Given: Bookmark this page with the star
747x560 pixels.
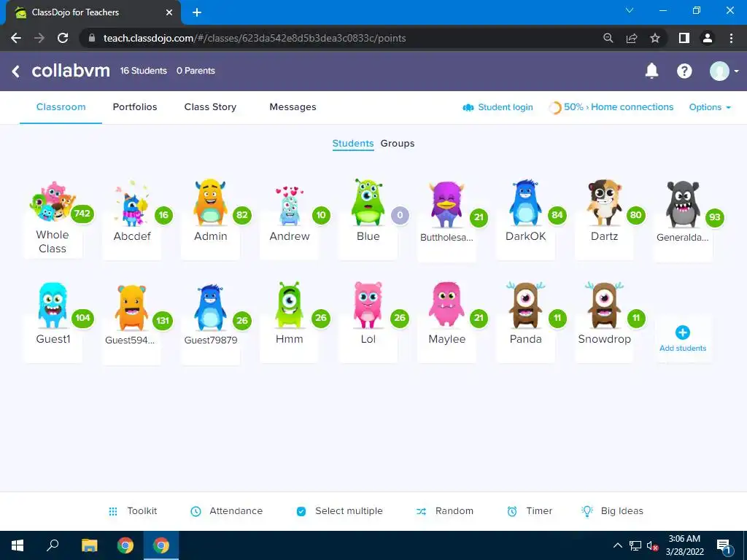Looking at the screenshot, I should coord(655,38).
